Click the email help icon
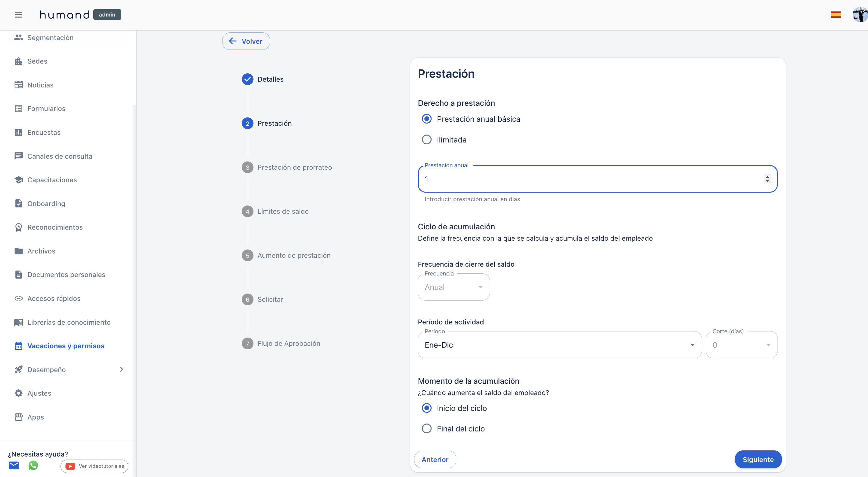Image resolution: width=868 pixels, height=477 pixels. click(x=14, y=465)
